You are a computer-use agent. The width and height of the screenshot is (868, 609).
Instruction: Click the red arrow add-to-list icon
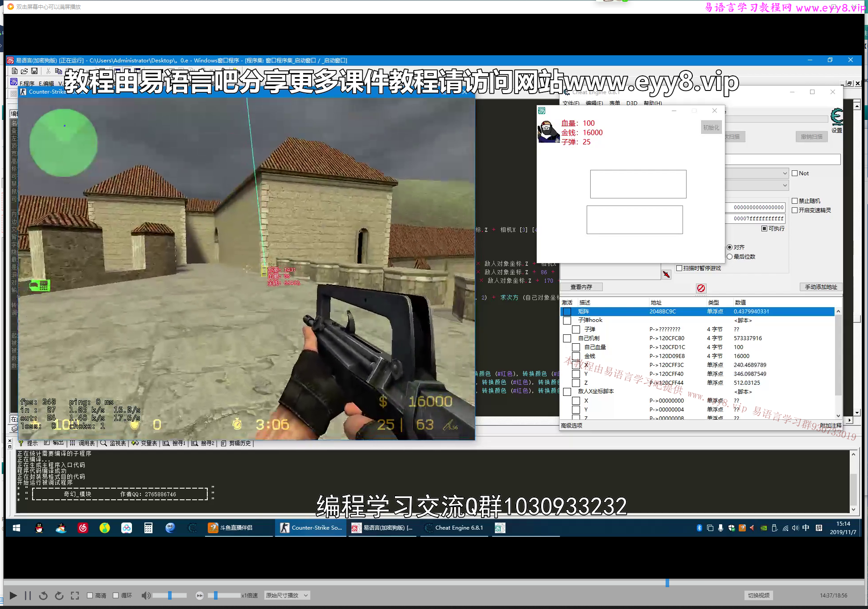(666, 274)
